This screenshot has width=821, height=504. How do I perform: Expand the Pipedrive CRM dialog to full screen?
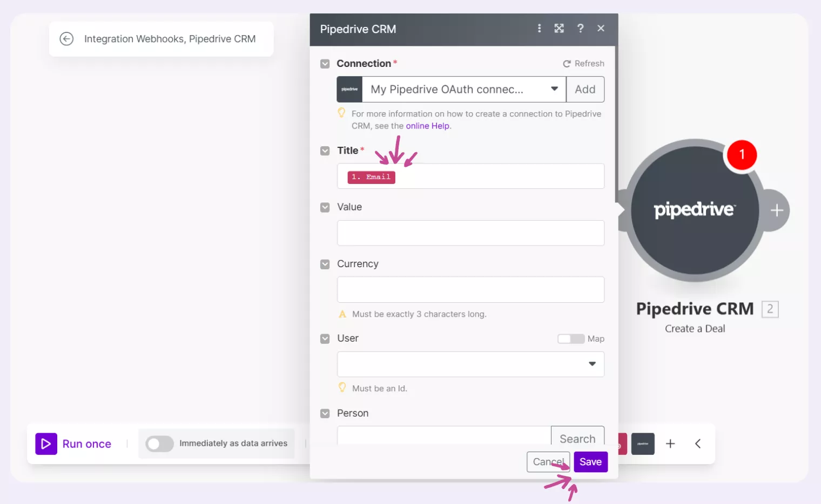[x=559, y=28]
